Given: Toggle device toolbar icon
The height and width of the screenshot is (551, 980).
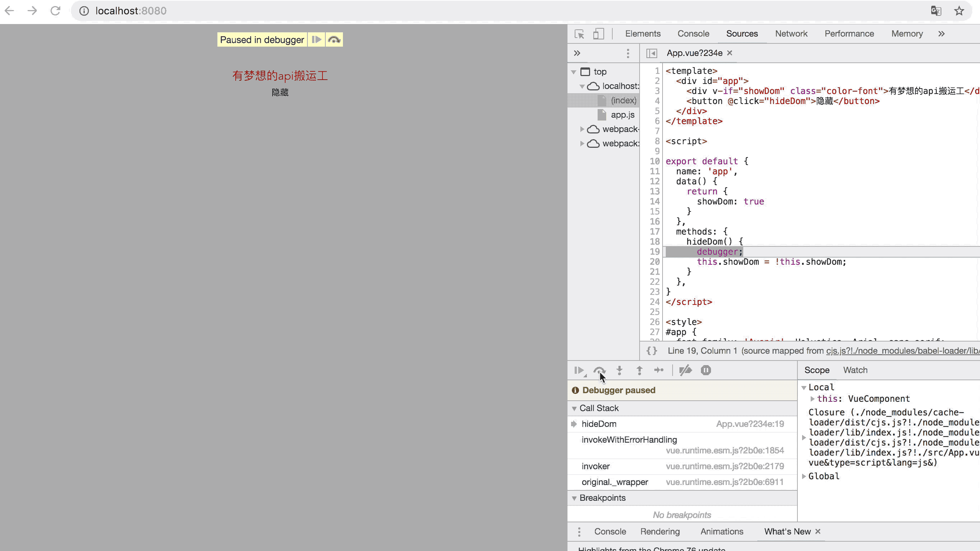Looking at the screenshot, I should tap(598, 34).
